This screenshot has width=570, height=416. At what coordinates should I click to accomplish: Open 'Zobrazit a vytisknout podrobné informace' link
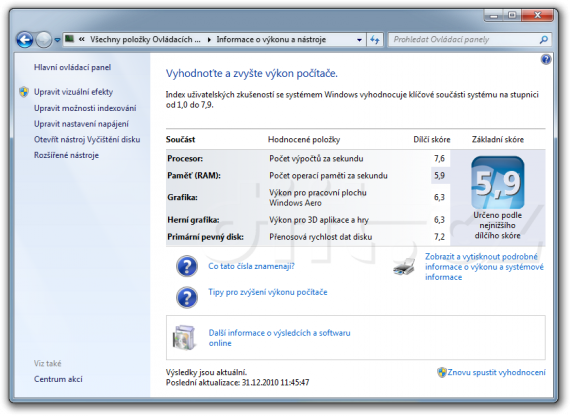pyautogui.click(x=484, y=267)
